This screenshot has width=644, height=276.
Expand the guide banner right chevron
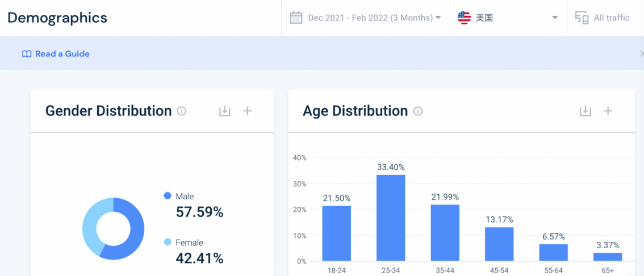(641, 54)
